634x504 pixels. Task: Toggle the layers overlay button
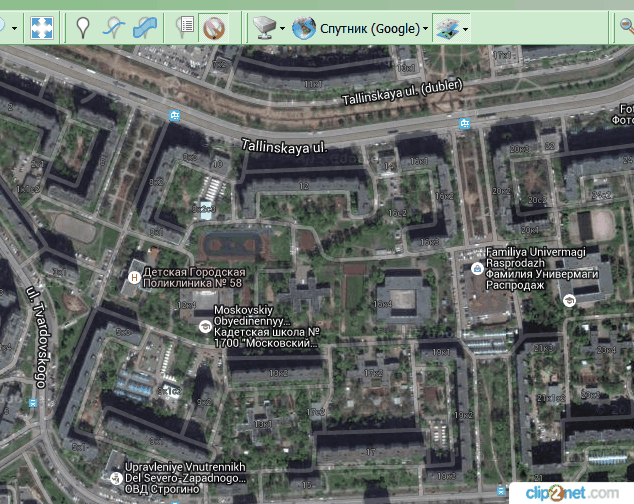click(445, 28)
